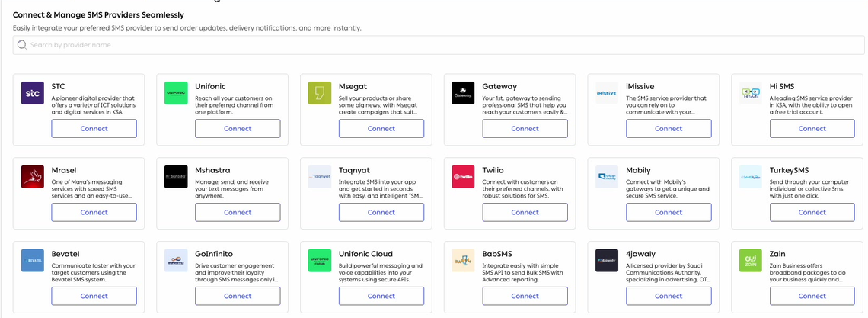The height and width of the screenshot is (318, 868).
Task: Connect the 4jawaly provider
Action: coord(669,296)
